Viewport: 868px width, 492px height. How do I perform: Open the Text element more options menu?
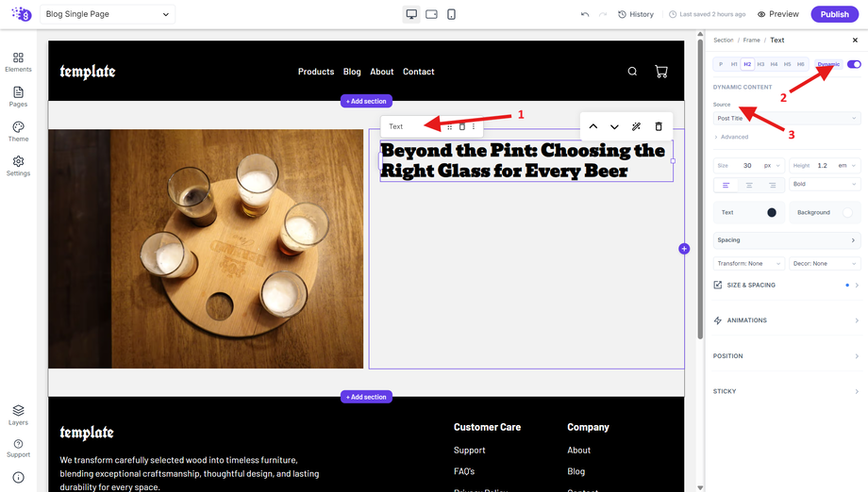[x=474, y=126]
